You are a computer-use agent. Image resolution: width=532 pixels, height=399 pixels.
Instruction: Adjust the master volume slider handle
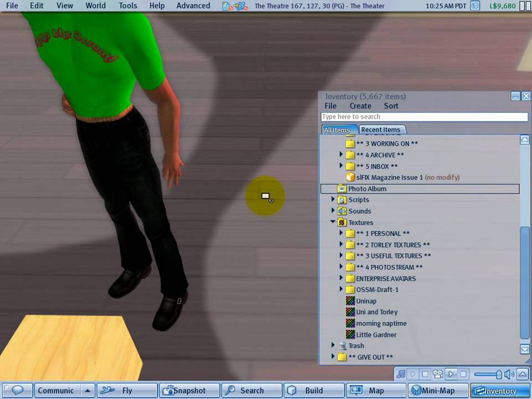[499, 374]
